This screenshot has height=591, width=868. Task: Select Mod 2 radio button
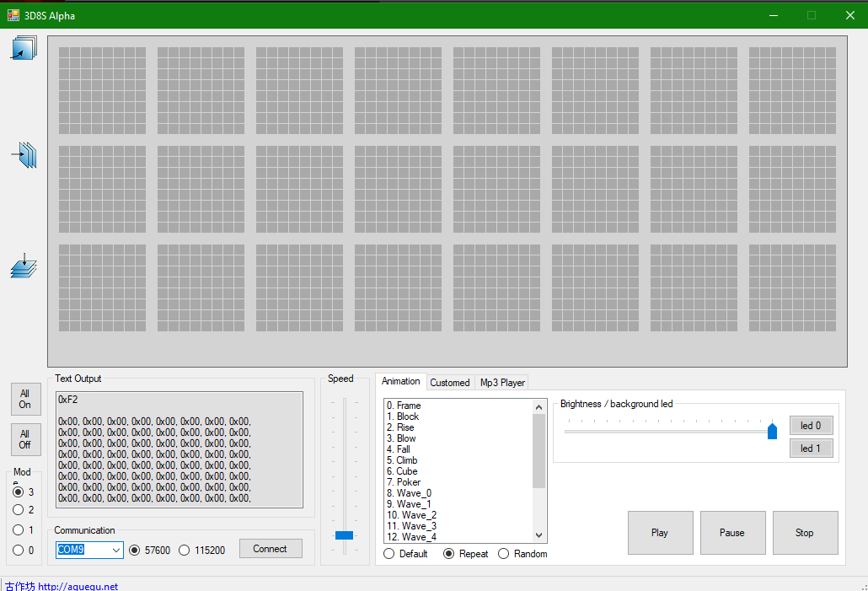(x=19, y=509)
